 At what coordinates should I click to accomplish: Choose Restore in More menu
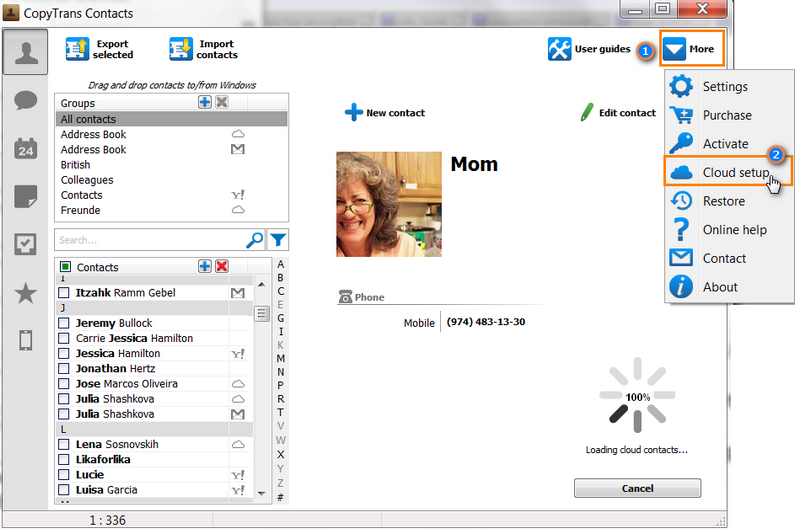click(729, 201)
